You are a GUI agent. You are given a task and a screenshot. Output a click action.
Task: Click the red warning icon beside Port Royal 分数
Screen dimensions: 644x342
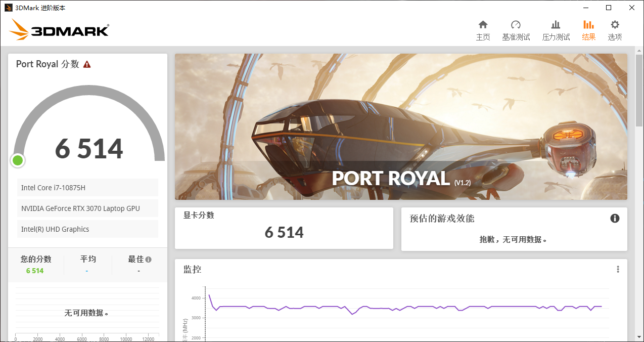(x=87, y=64)
